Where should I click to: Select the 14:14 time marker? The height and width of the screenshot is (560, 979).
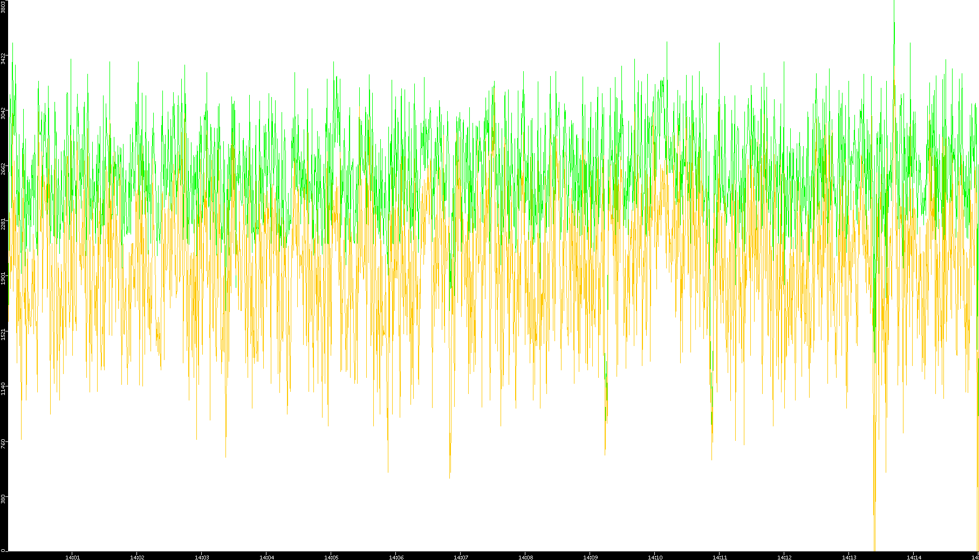coord(914,557)
